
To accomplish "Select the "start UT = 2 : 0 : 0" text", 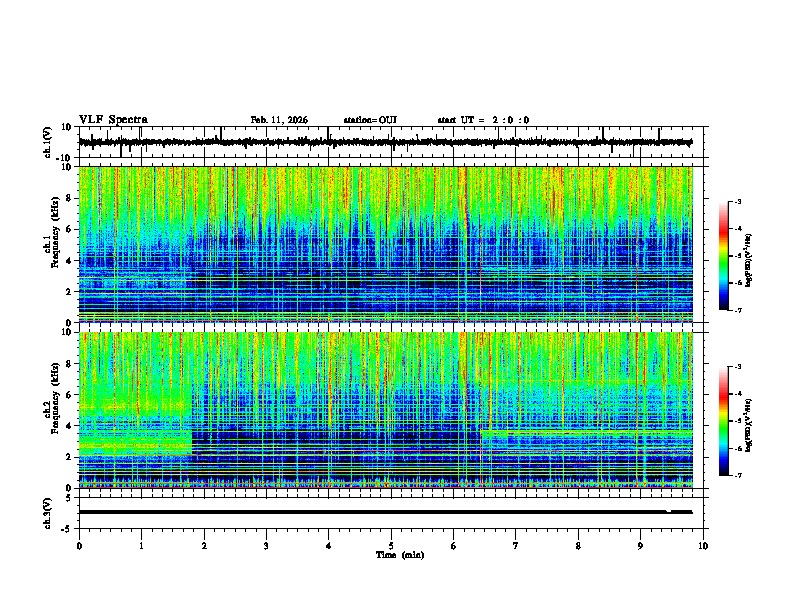I will 483,120.
